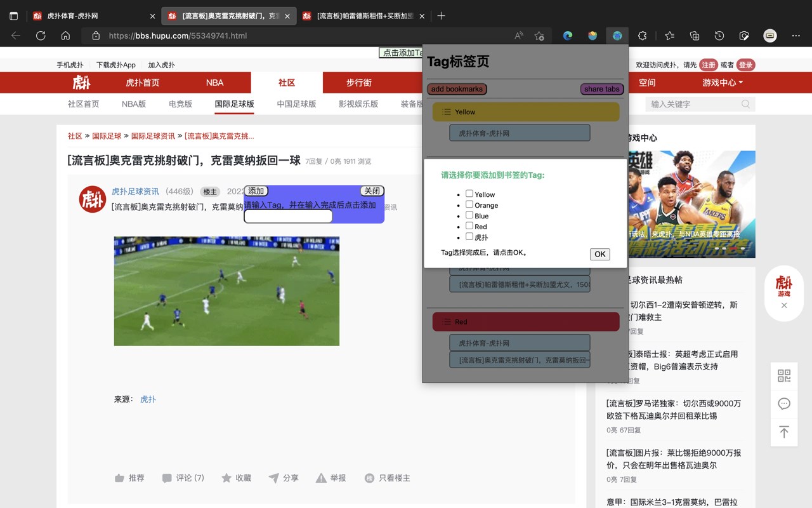Image resolution: width=812 pixels, height=508 pixels.
Task: Open the browser home page icon
Action: tap(65, 36)
